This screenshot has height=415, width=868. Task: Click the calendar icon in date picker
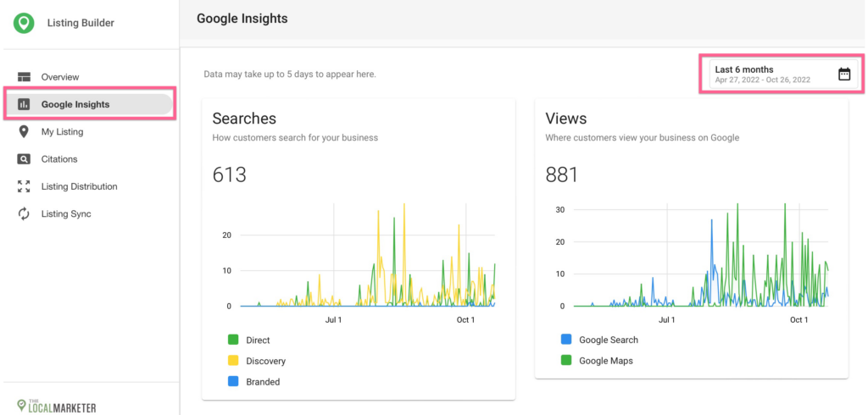point(844,75)
